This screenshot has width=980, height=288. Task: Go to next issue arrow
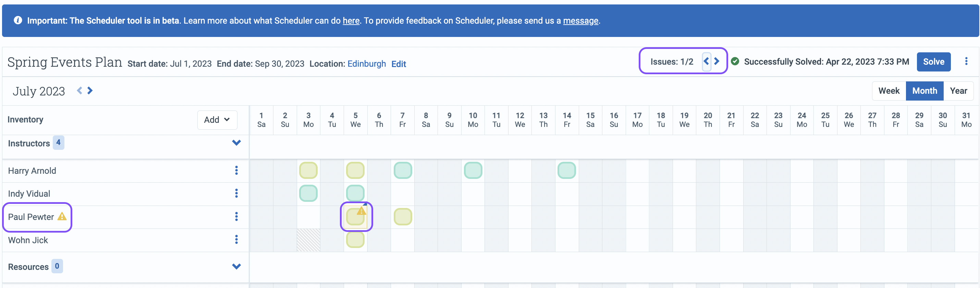[x=717, y=61]
